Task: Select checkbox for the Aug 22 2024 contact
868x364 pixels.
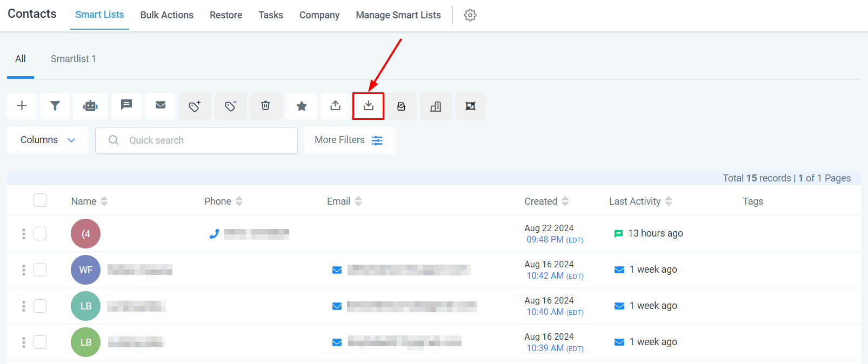Action: [x=40, y=233]
